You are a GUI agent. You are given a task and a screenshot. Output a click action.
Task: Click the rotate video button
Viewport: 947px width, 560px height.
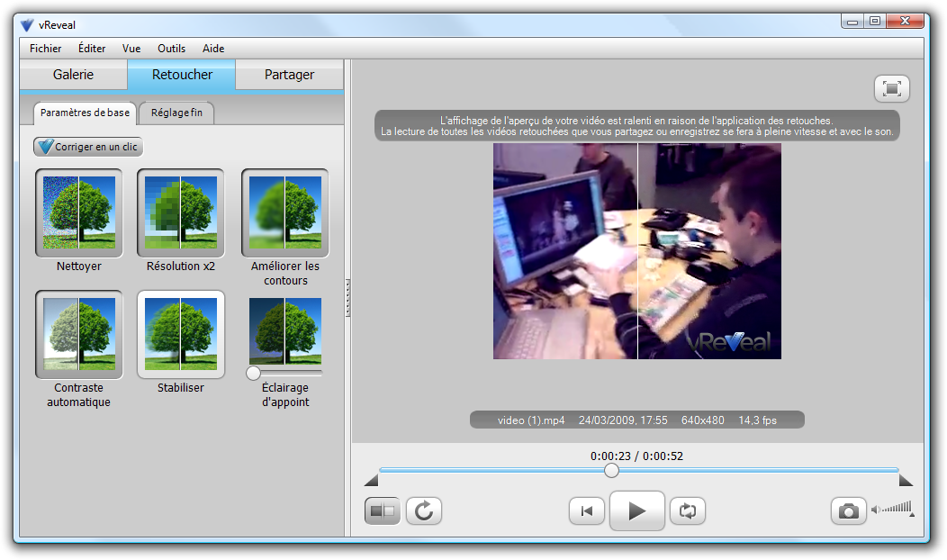click(424, 511)
